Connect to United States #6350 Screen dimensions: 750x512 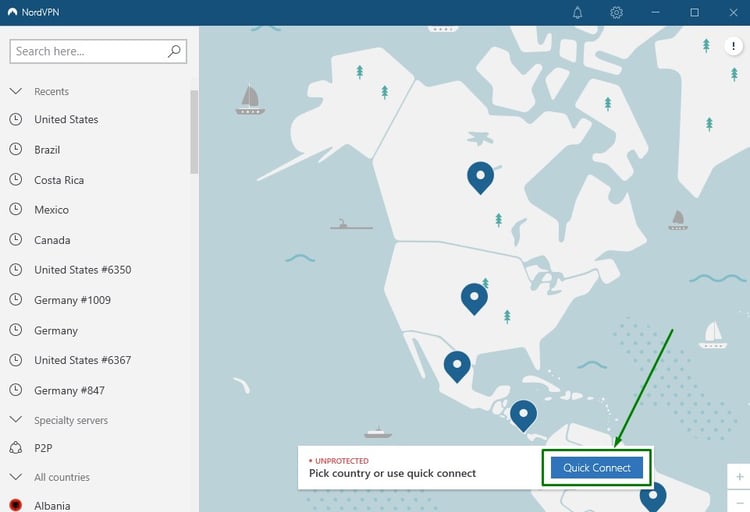coord(82,270)
